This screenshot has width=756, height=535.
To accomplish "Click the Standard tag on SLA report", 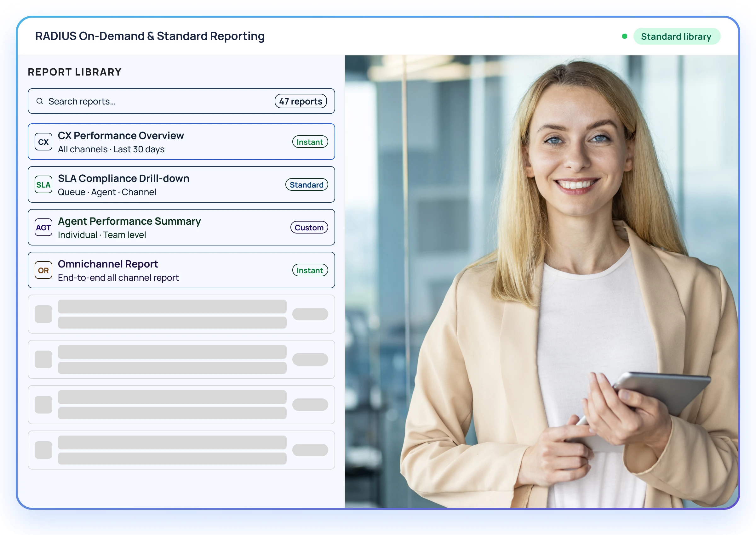I will coord(306,185).
